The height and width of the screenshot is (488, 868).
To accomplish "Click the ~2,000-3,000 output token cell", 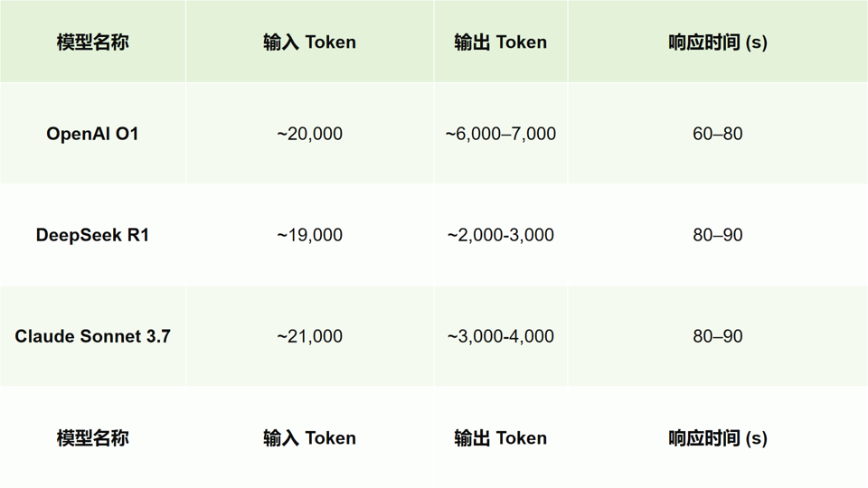I will tap(500, 235).
